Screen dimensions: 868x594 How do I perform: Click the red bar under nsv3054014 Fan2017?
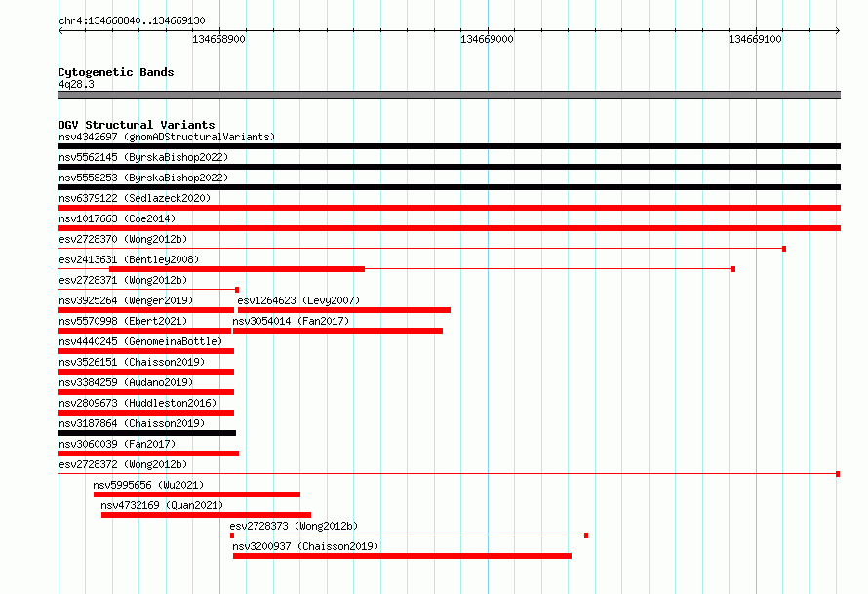[337, 331]
